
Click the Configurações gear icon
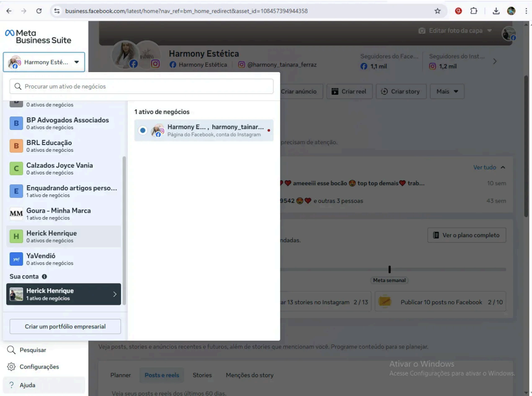(x=11, y=367)
